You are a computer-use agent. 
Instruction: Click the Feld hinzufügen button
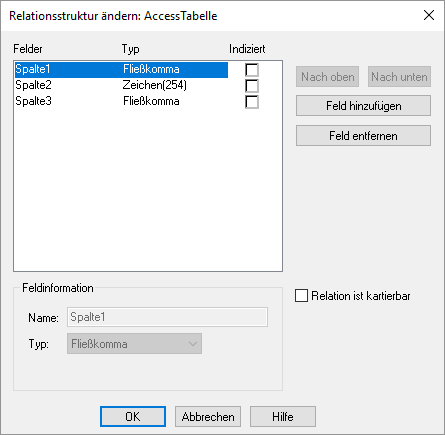click(363, 106)
